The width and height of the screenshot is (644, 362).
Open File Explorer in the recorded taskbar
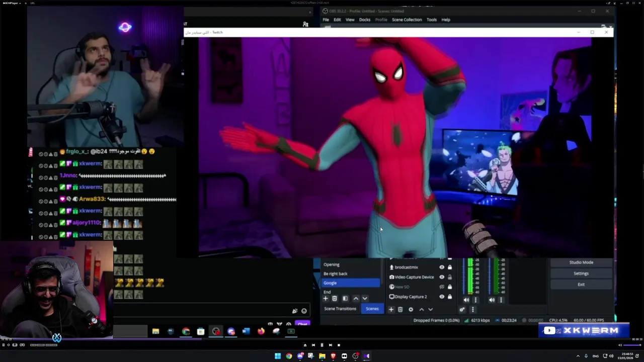pos(155,331)
